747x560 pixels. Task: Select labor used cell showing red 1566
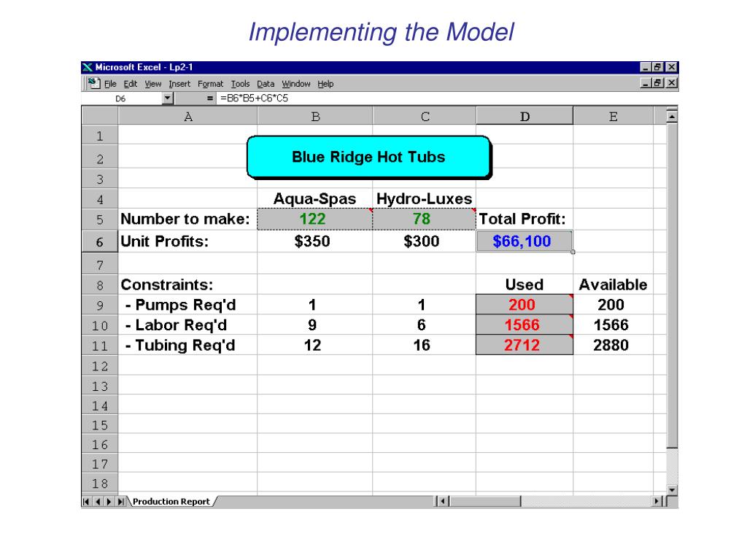(x=525, y=324)
